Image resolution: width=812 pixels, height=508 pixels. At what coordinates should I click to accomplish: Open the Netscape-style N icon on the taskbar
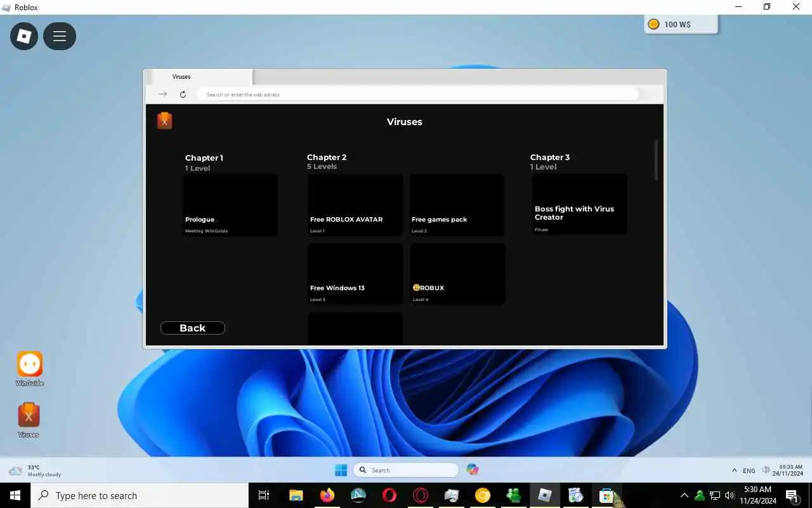tap(358, 495)
